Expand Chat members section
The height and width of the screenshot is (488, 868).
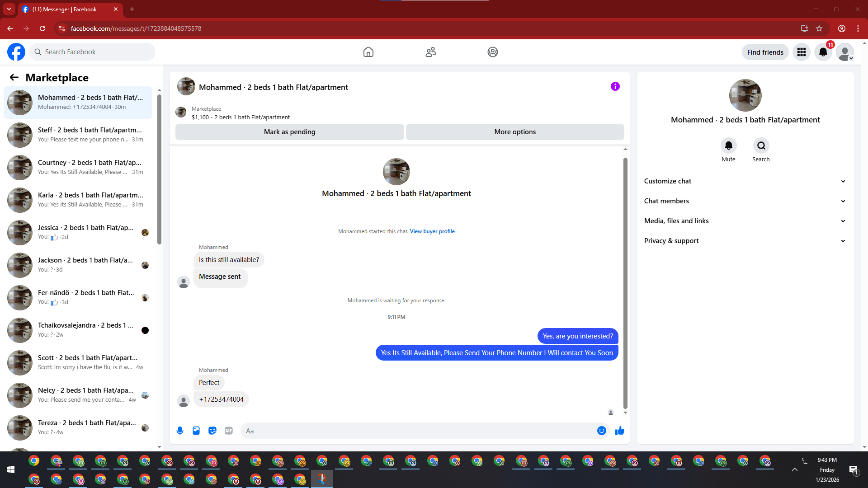(x=744, y=201)
